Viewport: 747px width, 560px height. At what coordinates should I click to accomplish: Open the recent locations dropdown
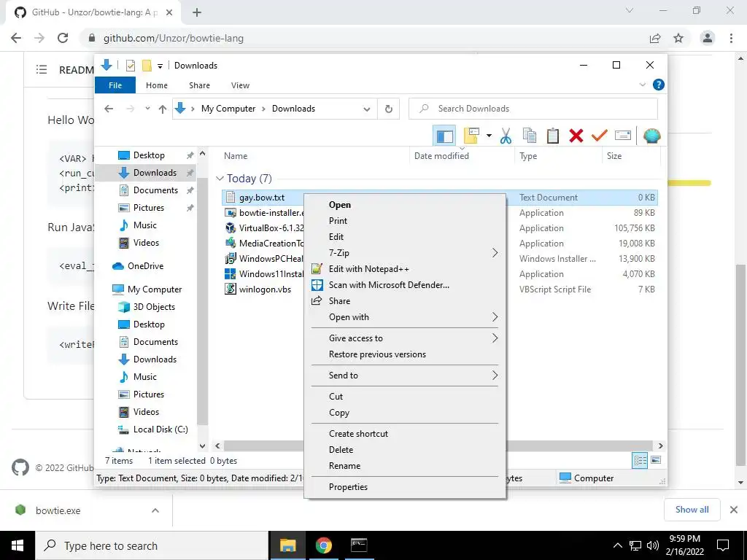coord(147,109)
